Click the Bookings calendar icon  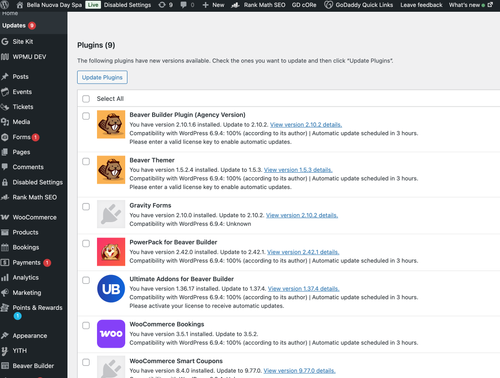pyautogui.click(x=5, y=247)
